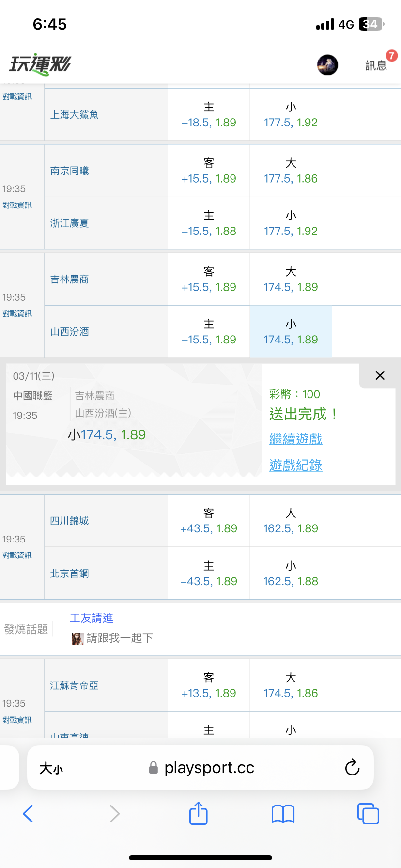Tap the Safari reload icon
The image size is (401, 868).
click(x=352, y=767)
